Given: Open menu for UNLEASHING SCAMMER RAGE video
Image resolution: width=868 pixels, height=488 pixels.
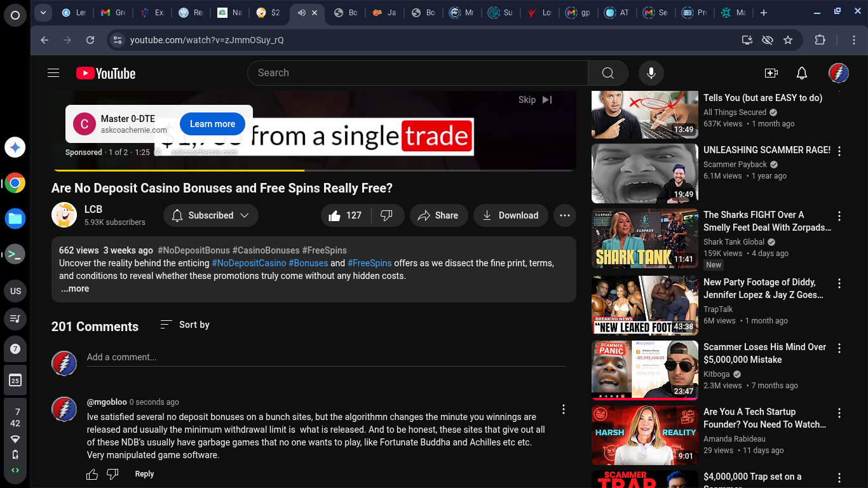Looking at the screenshot, I should pos(839,151).
